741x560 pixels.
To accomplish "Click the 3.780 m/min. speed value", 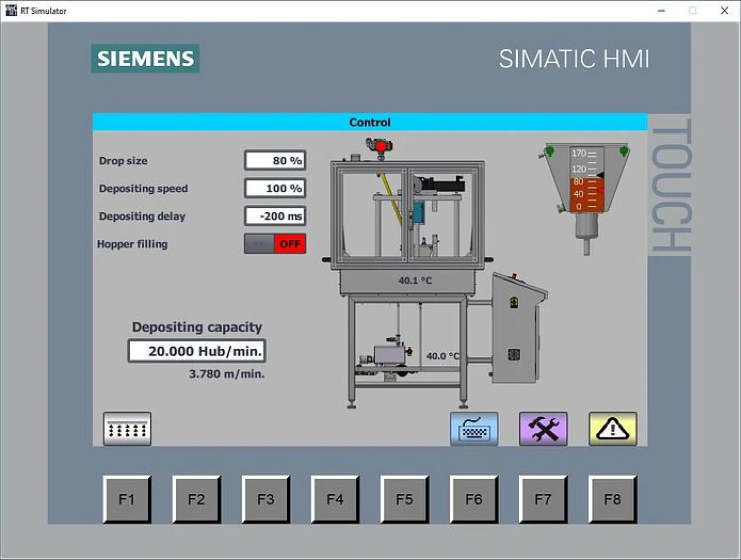I will (227, 374).
